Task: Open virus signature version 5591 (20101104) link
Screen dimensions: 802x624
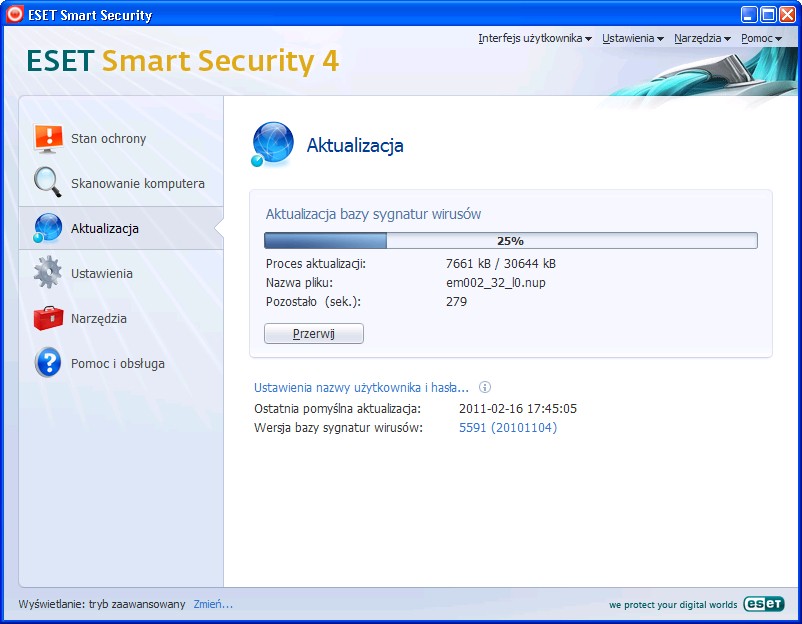Action: [508, 428]
